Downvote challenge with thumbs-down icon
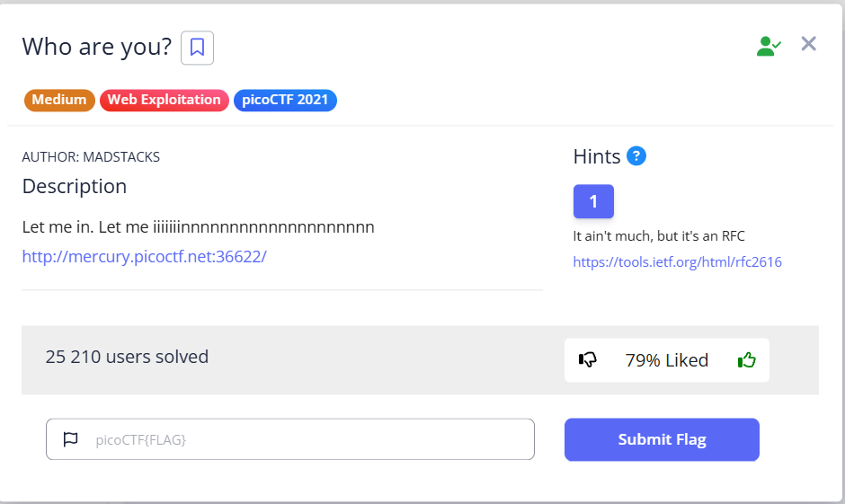 click(588, 360)
